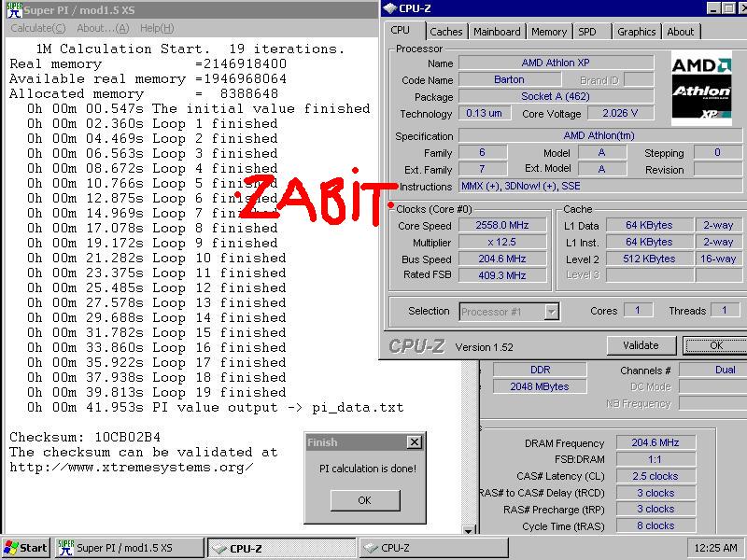The height and width of the screenshot is (560, 747).
Task: Click the Loop 1 finished line
Action: [152, 124]
